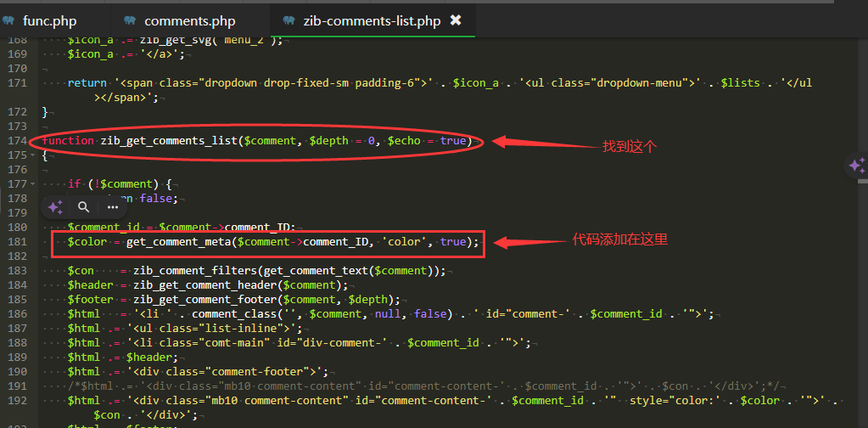Click the magnifier search icon in floating toolbar
The width and height of the screenshot is (868, 428).
83,206
